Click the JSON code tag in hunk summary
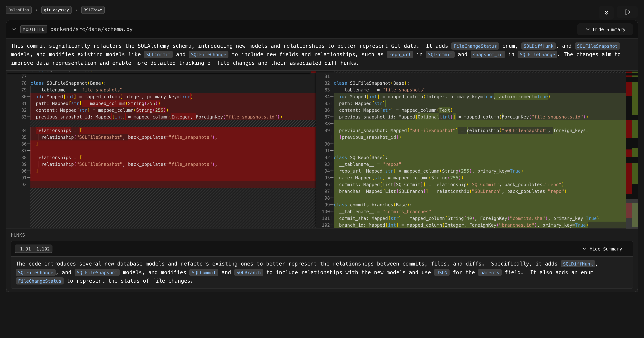 point(441,272)
